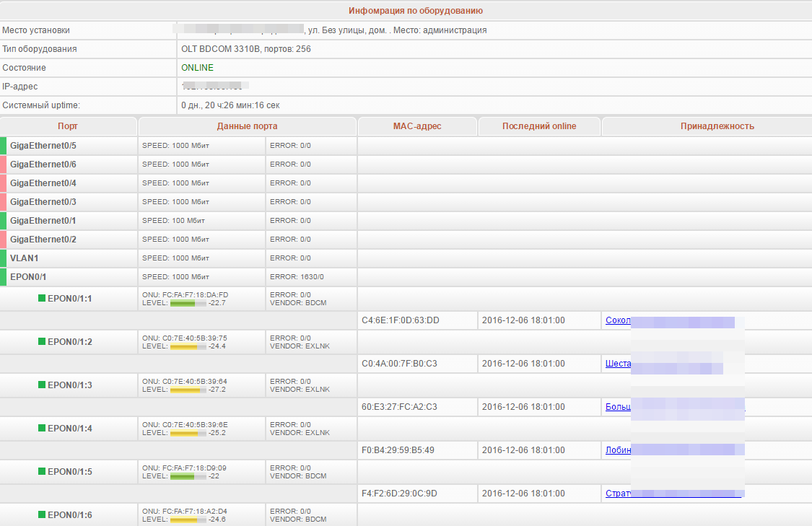Click red status bar beside GigaEthernet0/6
812x526 pixels.
click(x=3, y=164)
